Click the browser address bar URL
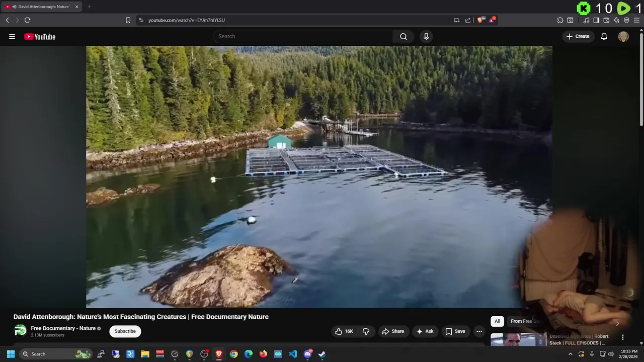This screenshot has width=644, height=362. pyautogui.click(x=187, y=20)
